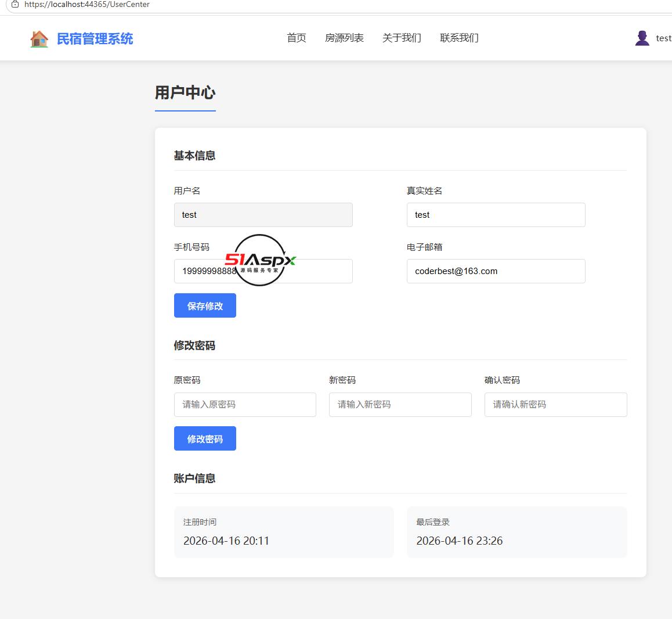Viewport: 672px width, 619px height.
Task: Select the registration time 2026-04-16 20:11
Action: (x=226, y=541)
